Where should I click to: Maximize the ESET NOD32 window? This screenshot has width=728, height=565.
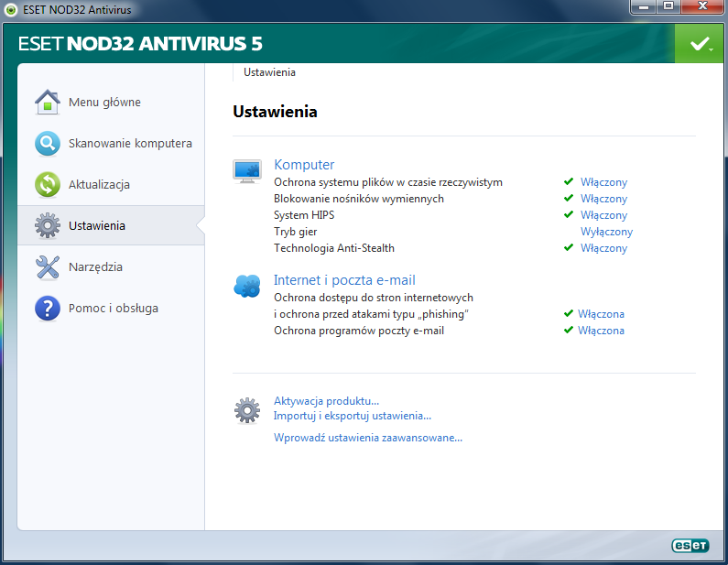pos(668,6)
